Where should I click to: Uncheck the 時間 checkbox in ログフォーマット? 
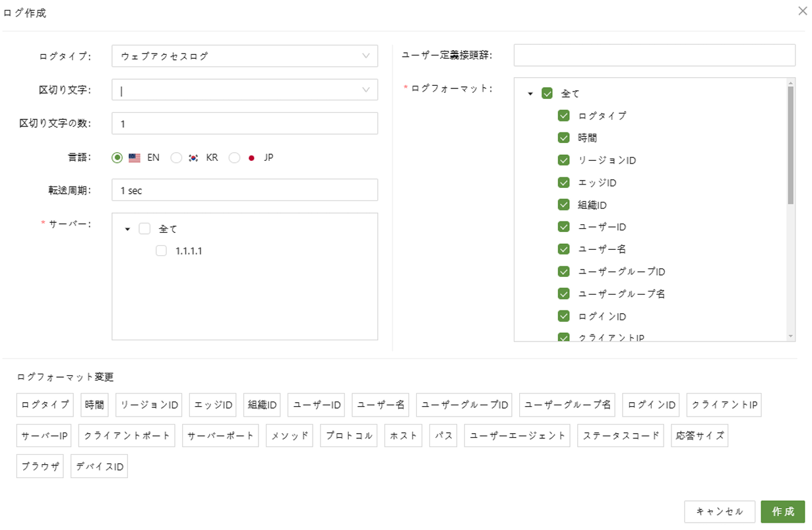pos(563,137)
